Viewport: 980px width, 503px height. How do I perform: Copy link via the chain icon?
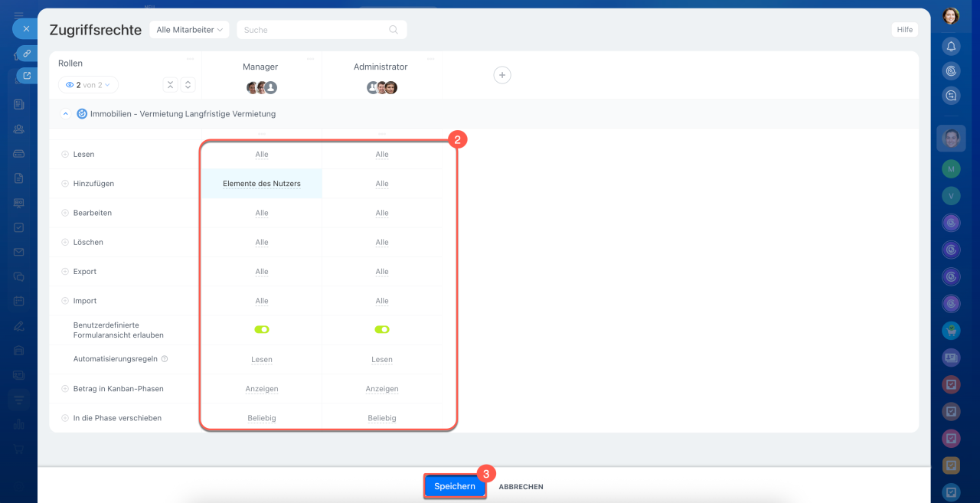[x=27, y=53]
